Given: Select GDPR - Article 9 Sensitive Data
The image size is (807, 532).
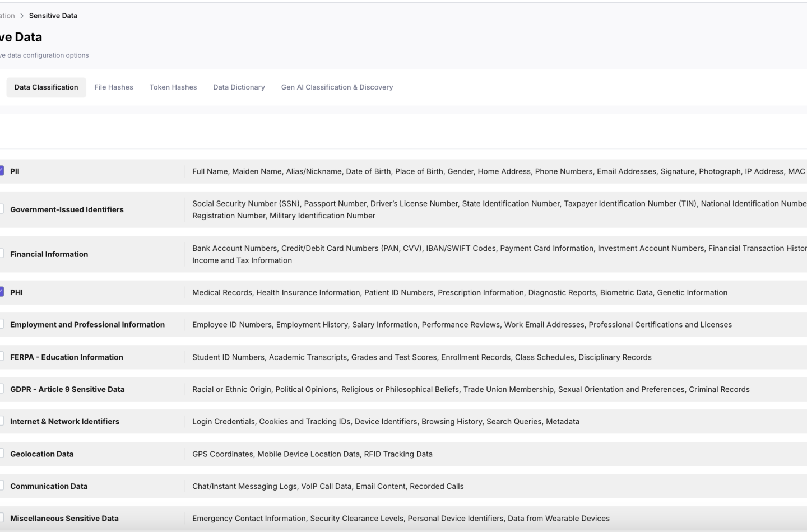Looking at the screenshot, I should click(x=67, y=389).
